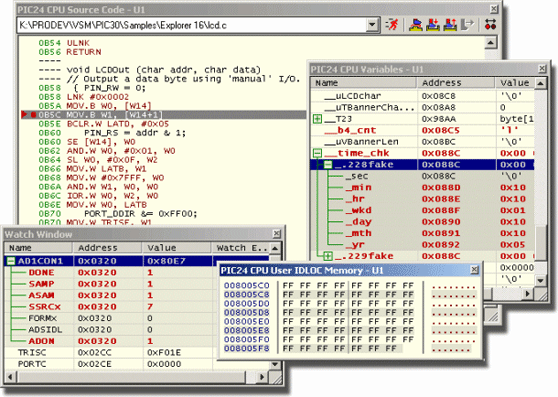Viewport: 558px width, 397px height.
Task: Expand the _.229fake struct node
Action: click(x=328, y=256)
